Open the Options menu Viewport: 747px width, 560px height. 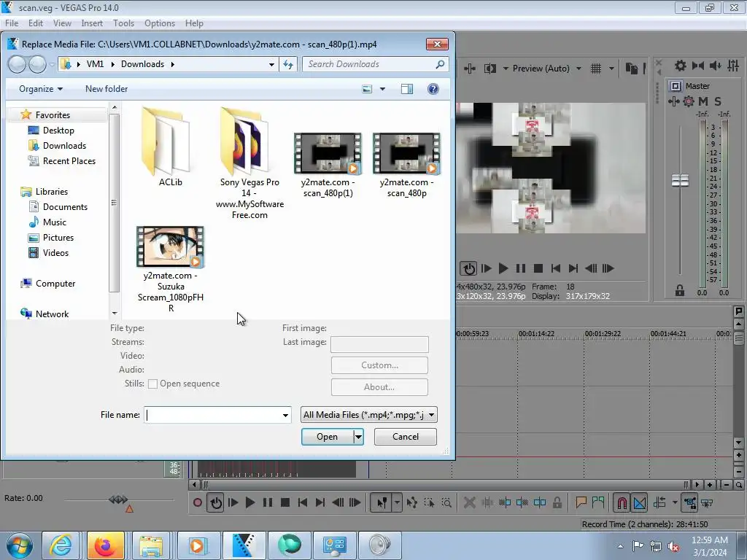160,23
